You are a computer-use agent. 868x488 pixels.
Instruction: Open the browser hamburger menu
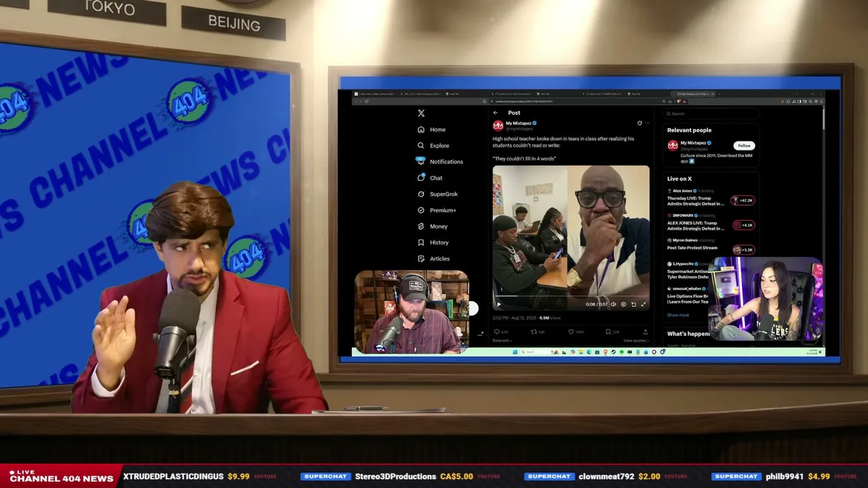(821, 101)
